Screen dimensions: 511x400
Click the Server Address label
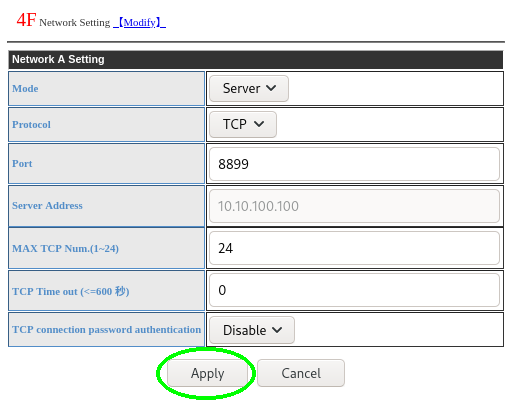pos(47,206)
